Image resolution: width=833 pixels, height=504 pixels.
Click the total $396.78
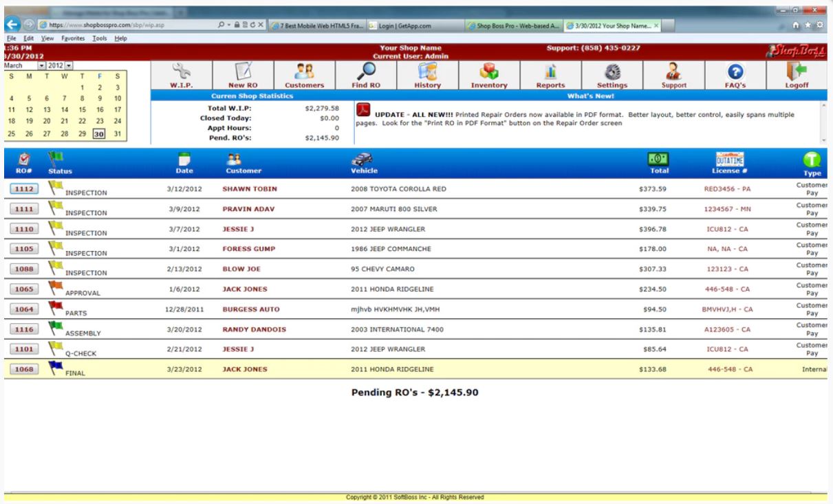point(653,229)
